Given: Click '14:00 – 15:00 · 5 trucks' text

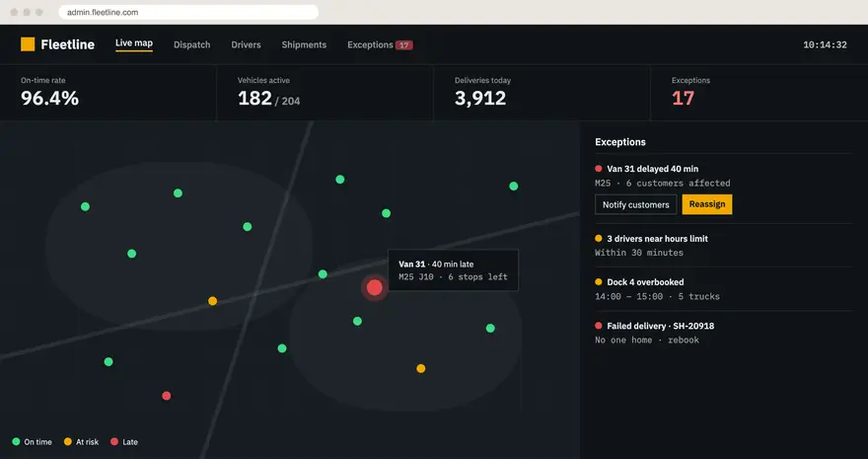Looking at the screenshot, I should pos(657,296).
